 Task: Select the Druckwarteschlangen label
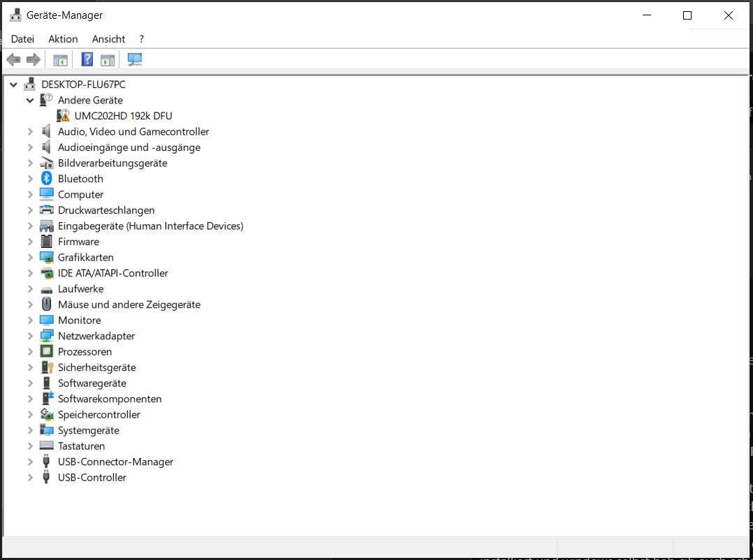click(x=106, y=210)
